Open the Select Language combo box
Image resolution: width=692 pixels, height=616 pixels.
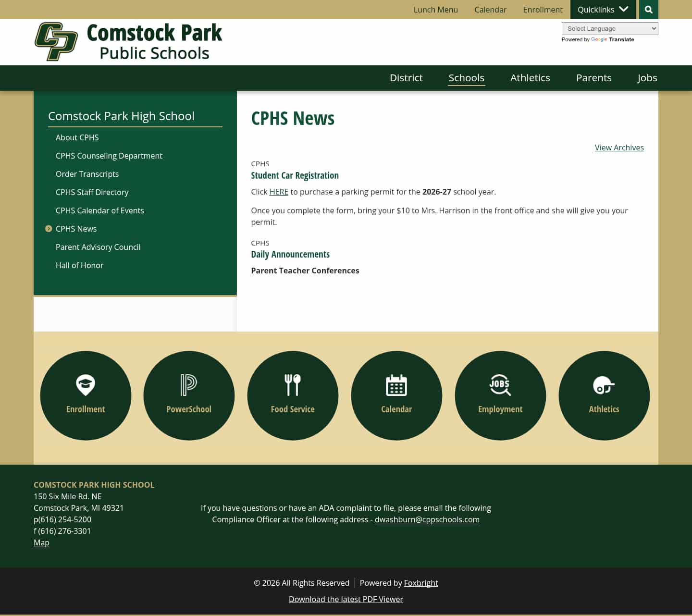(610, 28)
